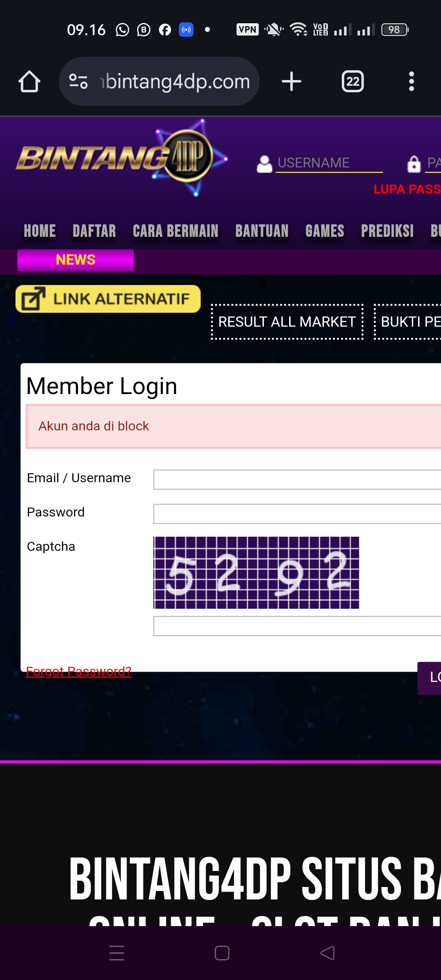Click the Forgot Password? link
The height and width of the screenshot is (980, 441).
[x=78, y=671]
